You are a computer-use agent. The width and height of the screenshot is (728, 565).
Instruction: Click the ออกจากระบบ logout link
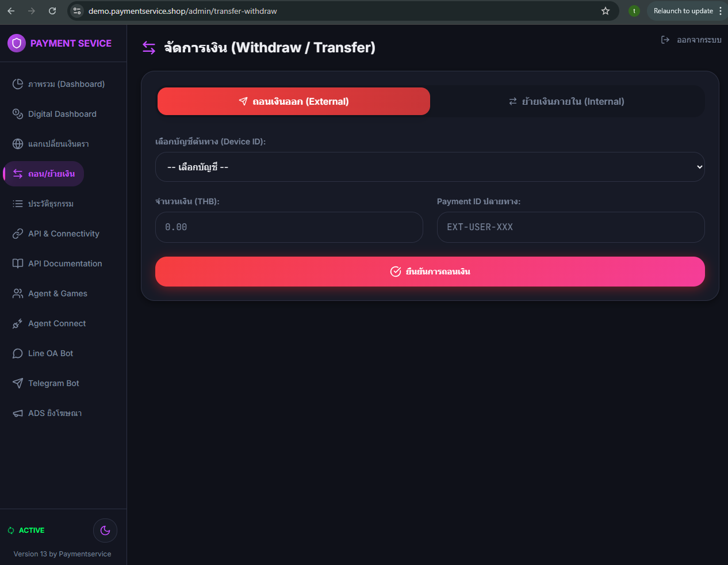[x=692, y=40]
